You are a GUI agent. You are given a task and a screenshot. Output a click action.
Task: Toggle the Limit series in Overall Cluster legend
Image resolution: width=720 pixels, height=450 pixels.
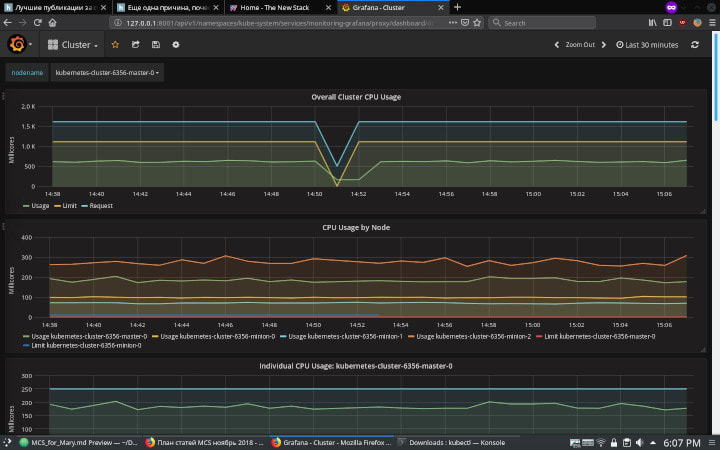[x=66, y=205]
